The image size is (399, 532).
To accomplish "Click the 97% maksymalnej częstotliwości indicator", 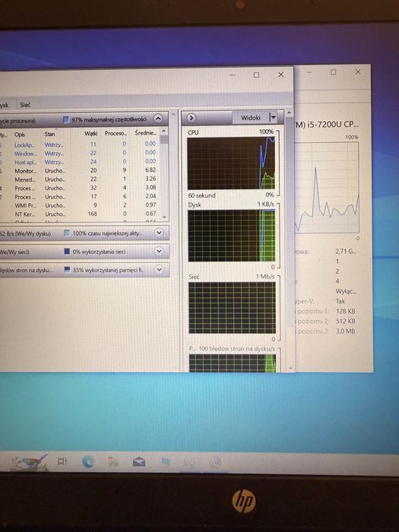I will click(106, 119).
